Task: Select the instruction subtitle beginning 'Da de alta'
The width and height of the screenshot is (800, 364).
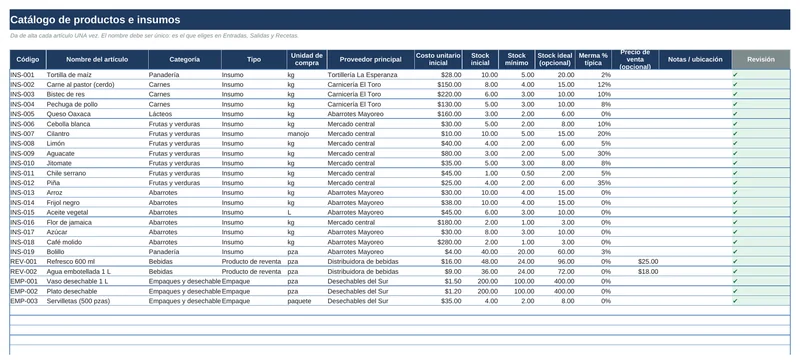Action: coord(155,36)
